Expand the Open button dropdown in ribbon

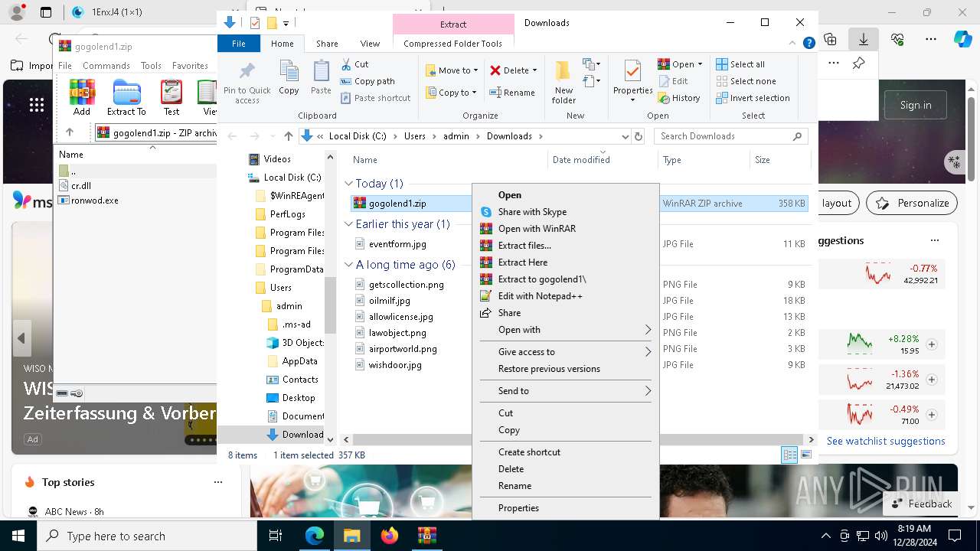pos(700,64)
